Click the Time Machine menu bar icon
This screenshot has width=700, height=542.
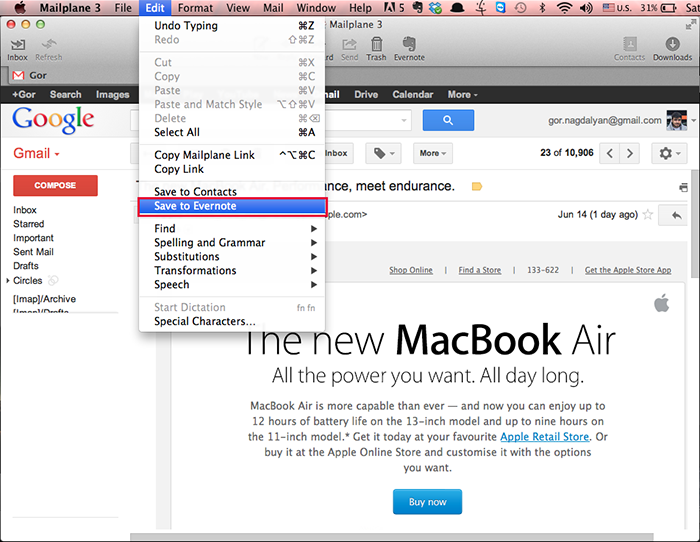coord(521,8)
